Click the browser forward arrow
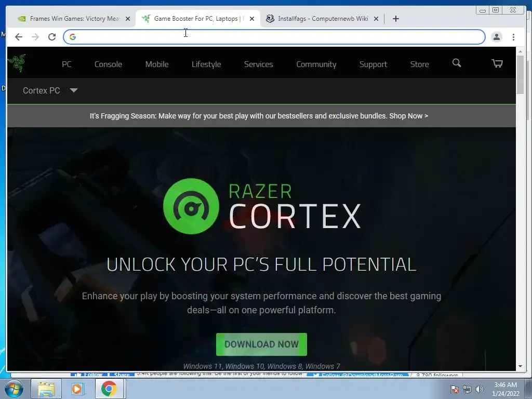The height and width of the screenshot is (399, 532). tap(35, 37)
